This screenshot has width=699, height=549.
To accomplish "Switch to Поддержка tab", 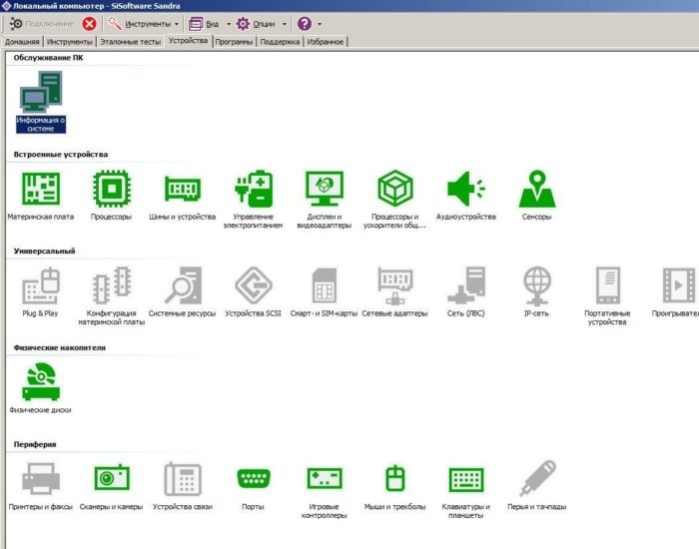I will pyautogui.click(x=280, y=42).
